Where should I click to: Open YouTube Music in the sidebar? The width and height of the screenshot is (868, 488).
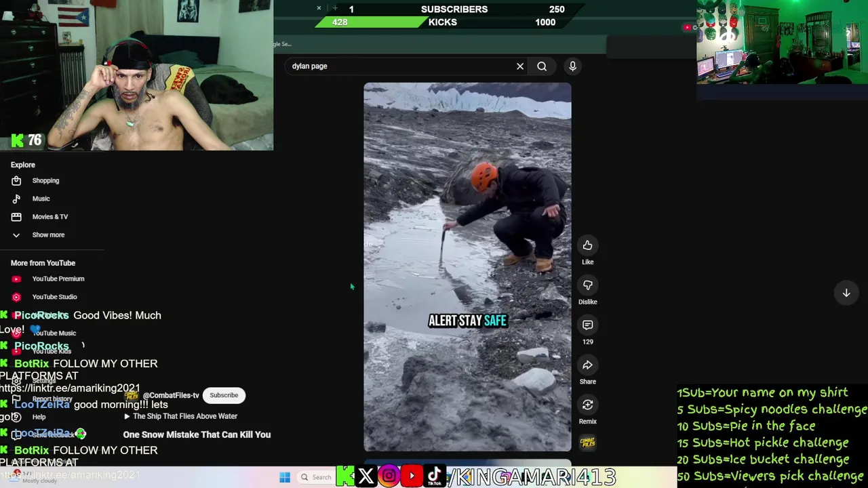[x=54, y=333]
